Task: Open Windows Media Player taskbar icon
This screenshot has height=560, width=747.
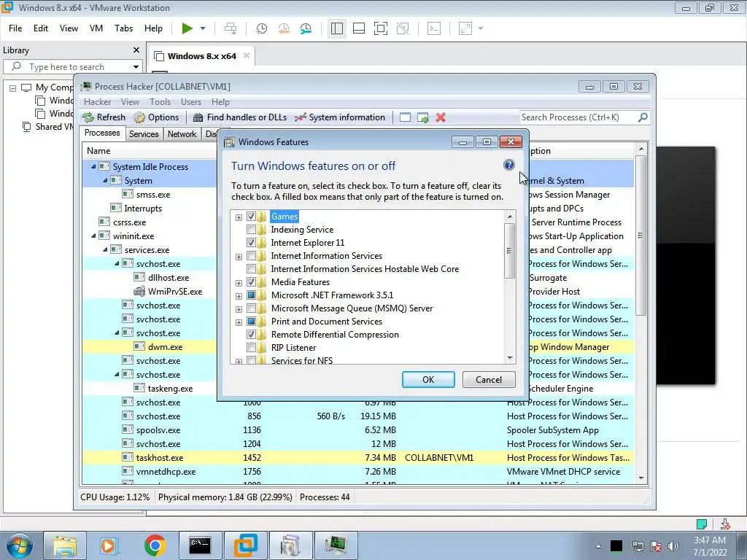Action: [x=109, y=545]
